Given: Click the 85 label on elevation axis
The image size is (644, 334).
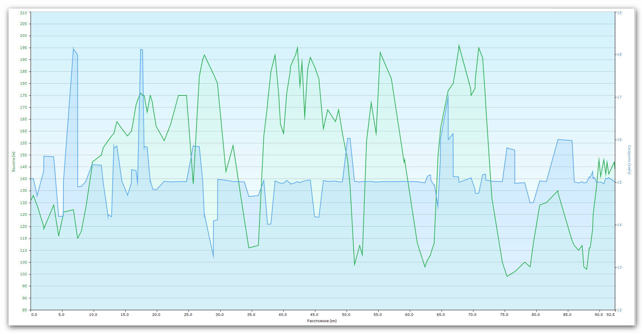Looking at the screenshot, I should 25,310.
